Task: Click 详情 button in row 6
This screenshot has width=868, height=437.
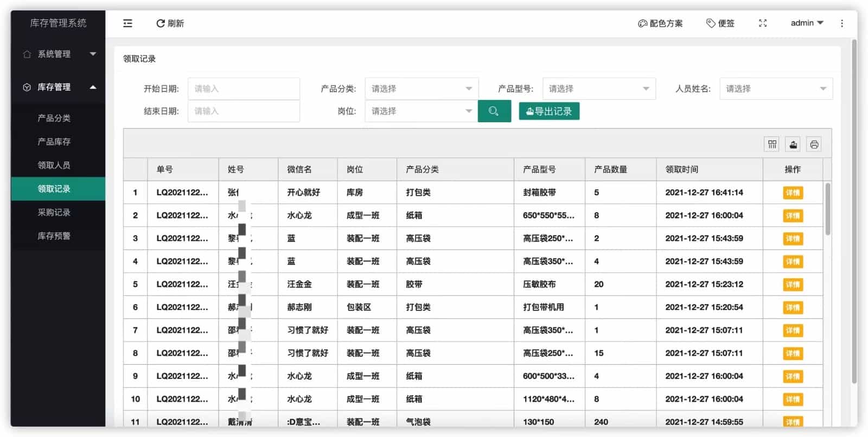Action: pyautogui.click(x=793, y=308)
